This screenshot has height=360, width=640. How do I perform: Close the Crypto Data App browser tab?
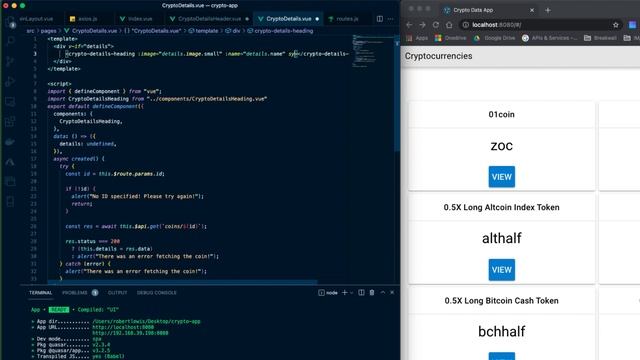pyautogui.click(x=532, y=10)
